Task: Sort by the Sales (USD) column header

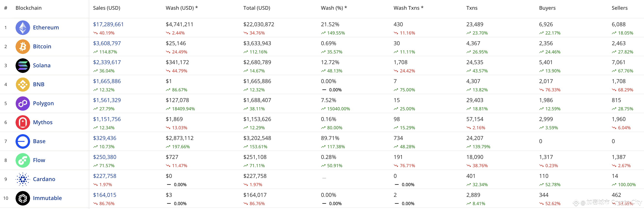Action: [x=107, y=8]
